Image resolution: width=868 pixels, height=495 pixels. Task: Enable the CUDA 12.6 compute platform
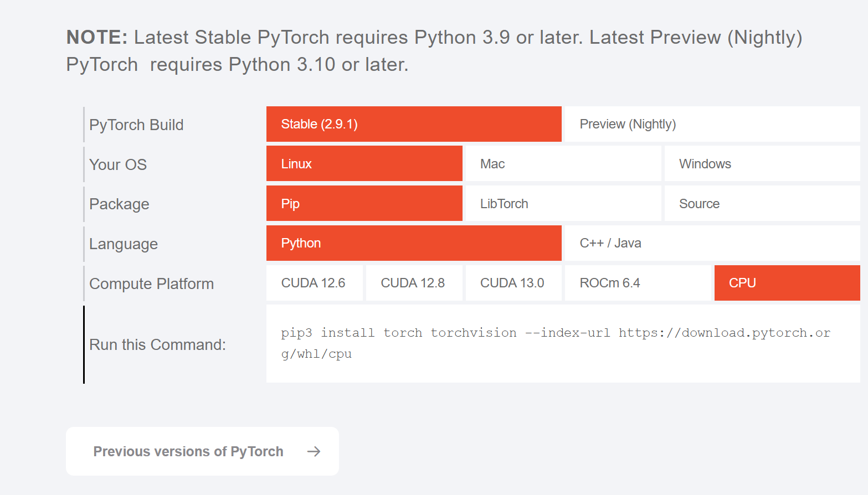pos(314,283)
